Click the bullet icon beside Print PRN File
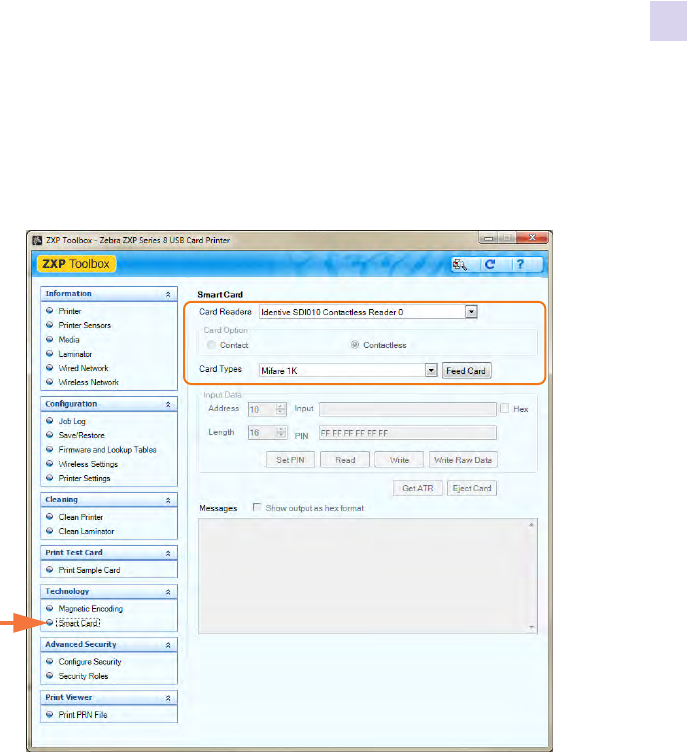Screen dimensions: 689x752 pos(49,714)
